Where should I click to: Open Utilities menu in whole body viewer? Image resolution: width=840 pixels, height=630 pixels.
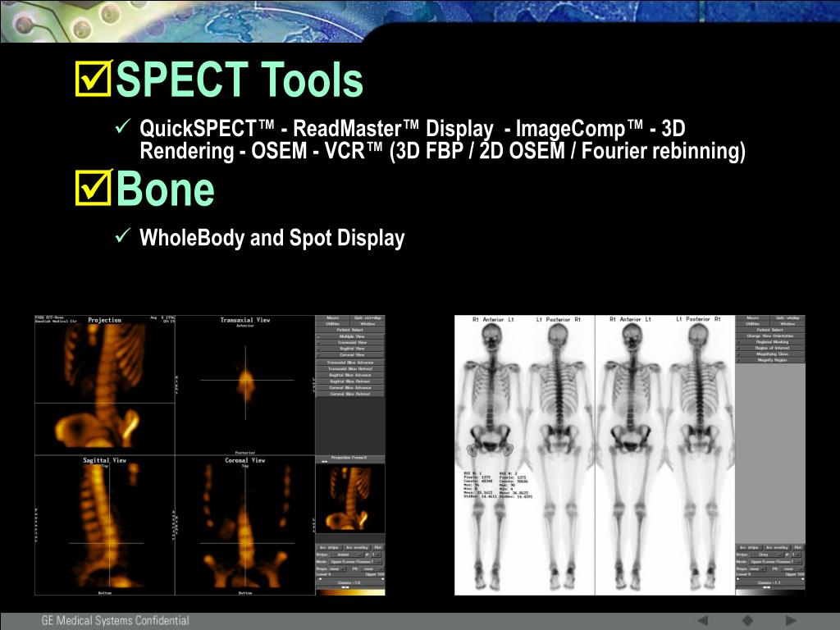(752, 323)
